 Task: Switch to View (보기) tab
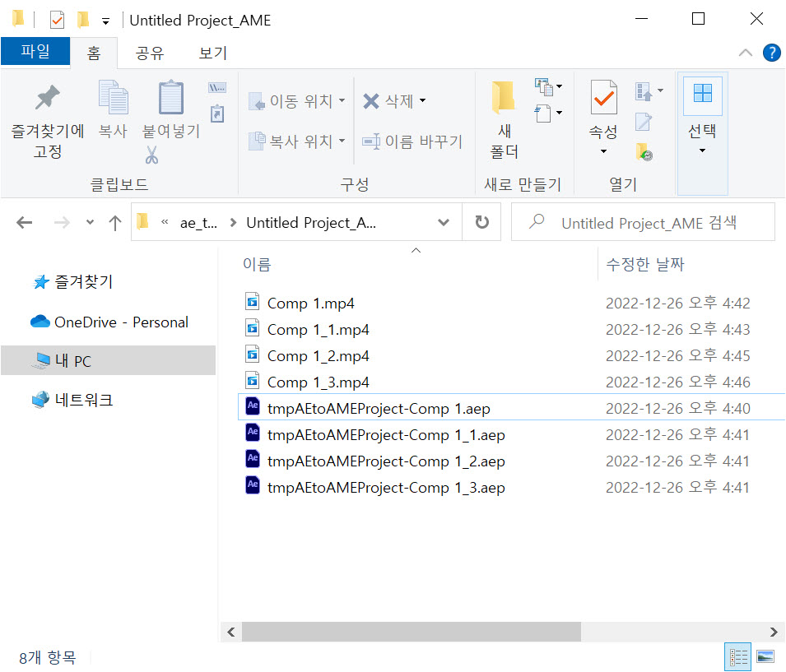[x=212, y=53]
